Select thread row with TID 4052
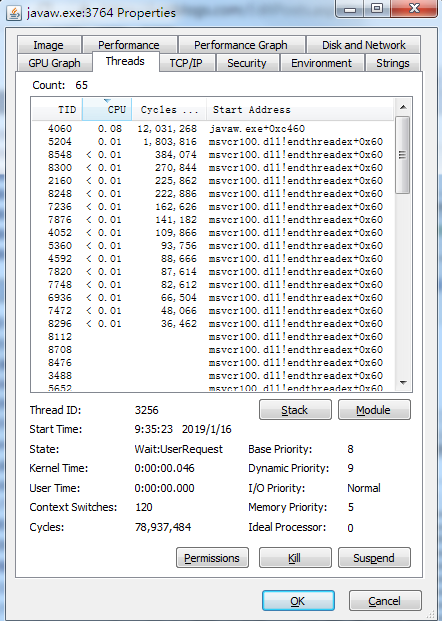The height and width of the screenshot is (621, 442). (x=213, y=233)
